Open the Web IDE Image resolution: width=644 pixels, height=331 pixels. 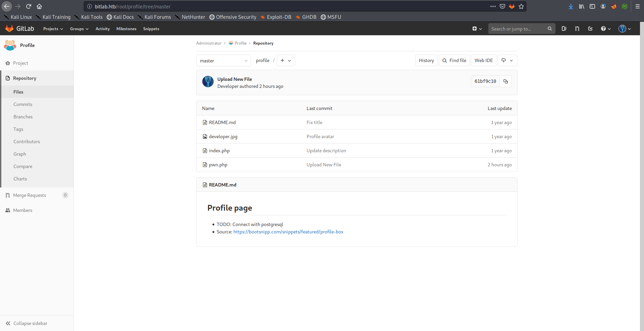483,61
